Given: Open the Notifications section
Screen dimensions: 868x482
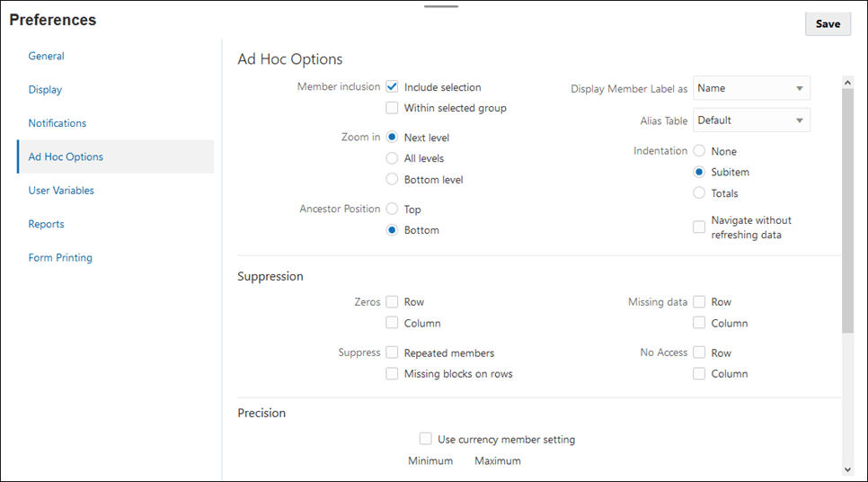Looking at the screenshot, I should (58, 123).
